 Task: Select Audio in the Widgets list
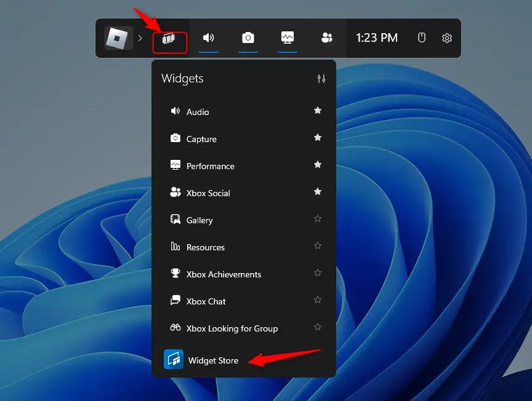[x=244, y=111]
